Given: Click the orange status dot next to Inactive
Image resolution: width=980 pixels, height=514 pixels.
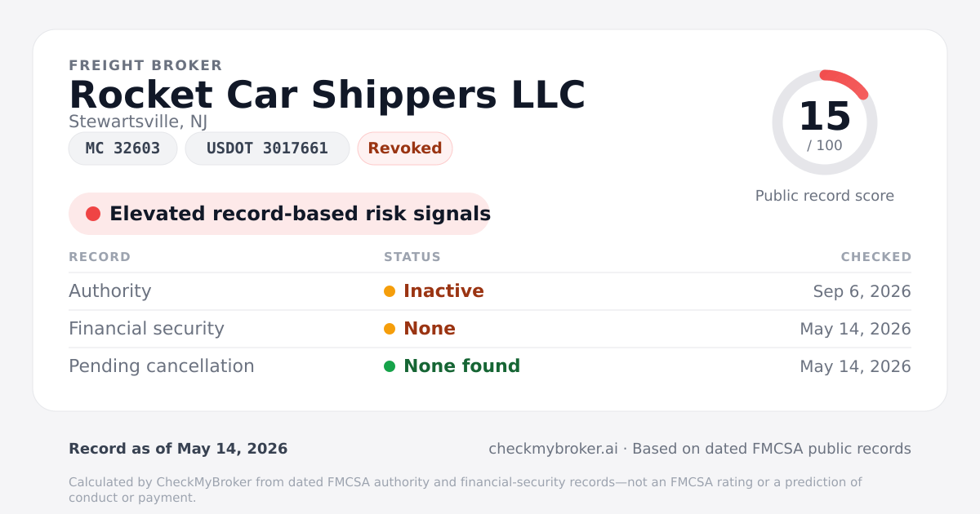Looking at the screenshot, I should (x=390, y=291).
